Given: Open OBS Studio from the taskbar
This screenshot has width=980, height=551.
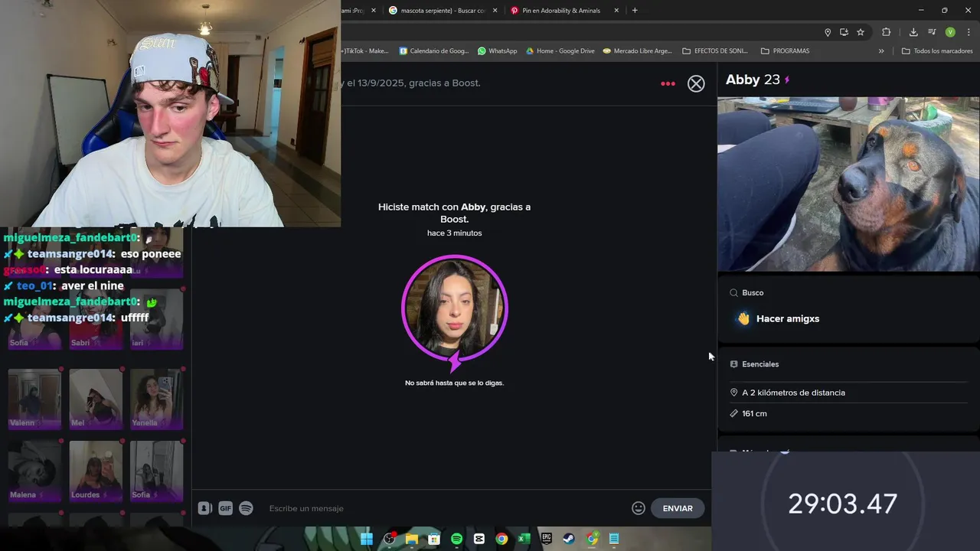Looking at the screenshot, I should 389,539.
